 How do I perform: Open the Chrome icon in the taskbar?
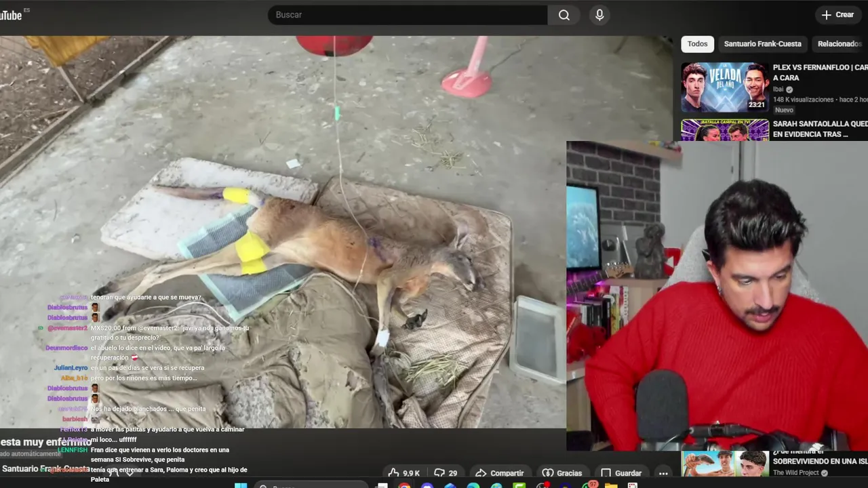tap(404, 486)
